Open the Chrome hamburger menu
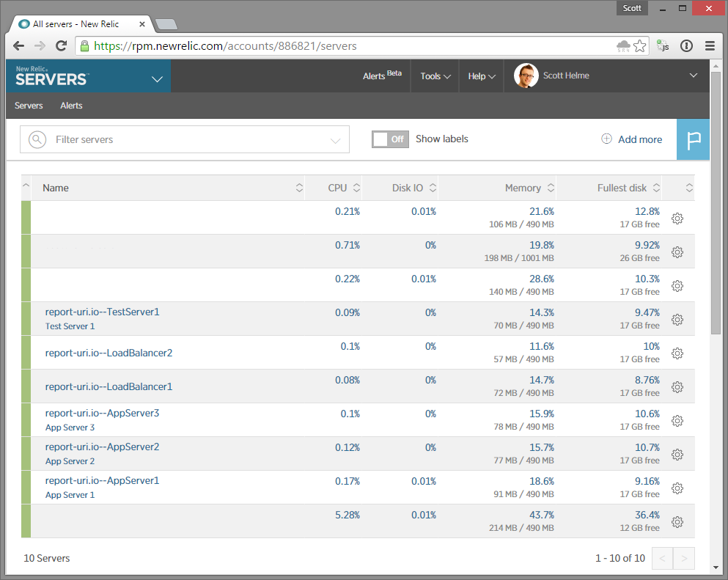 click(x=710, y=46)
